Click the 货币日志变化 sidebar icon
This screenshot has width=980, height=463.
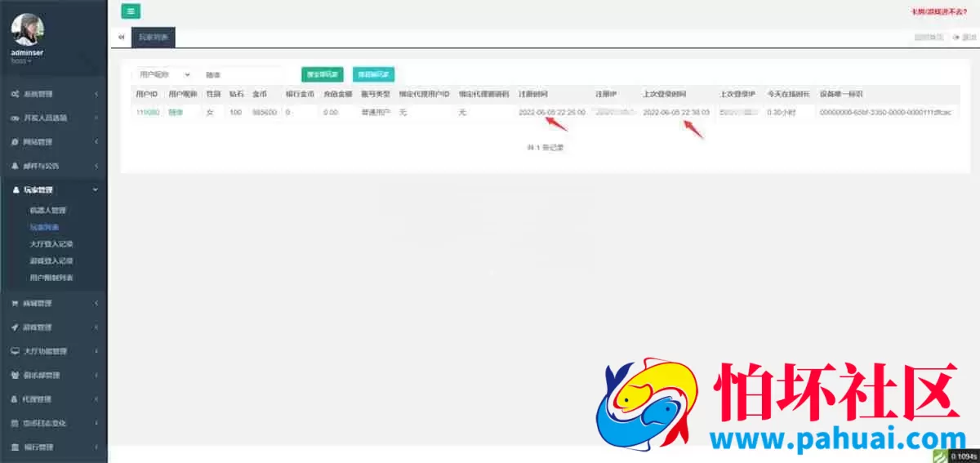tap(16, 423)
